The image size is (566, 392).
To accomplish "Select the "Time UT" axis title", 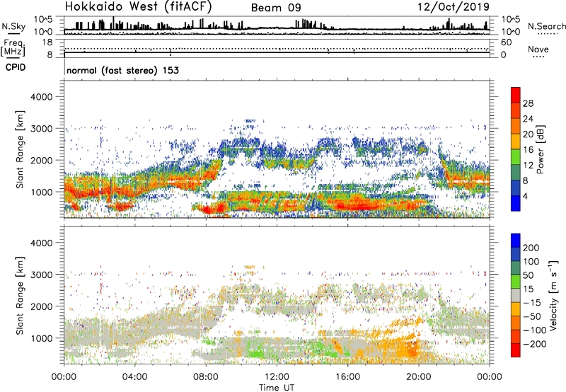I will click(x=277, y=387).
